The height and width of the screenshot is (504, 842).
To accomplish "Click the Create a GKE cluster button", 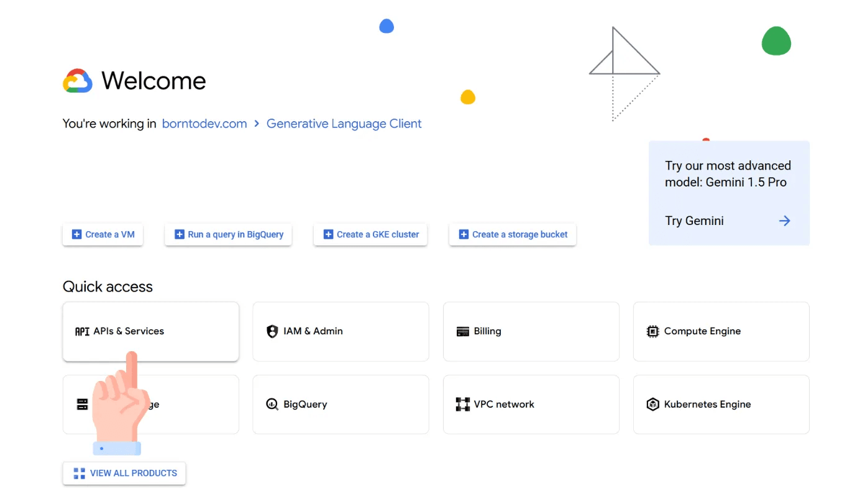I will tap(370, 234).
